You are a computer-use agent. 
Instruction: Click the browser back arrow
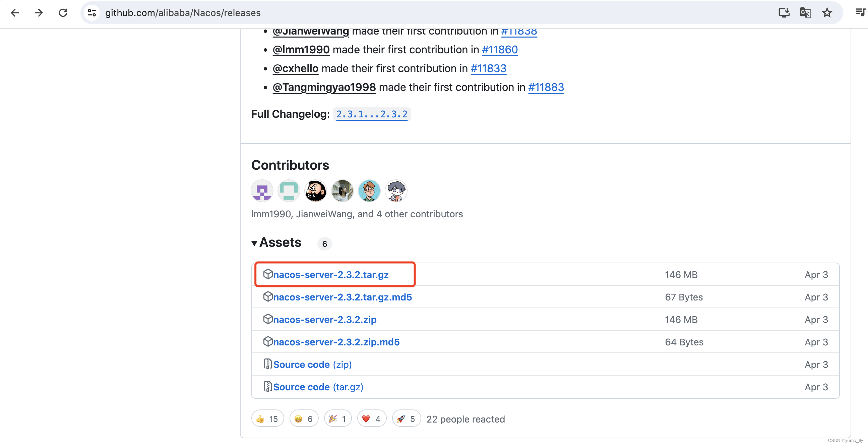[x=15, y=13]
